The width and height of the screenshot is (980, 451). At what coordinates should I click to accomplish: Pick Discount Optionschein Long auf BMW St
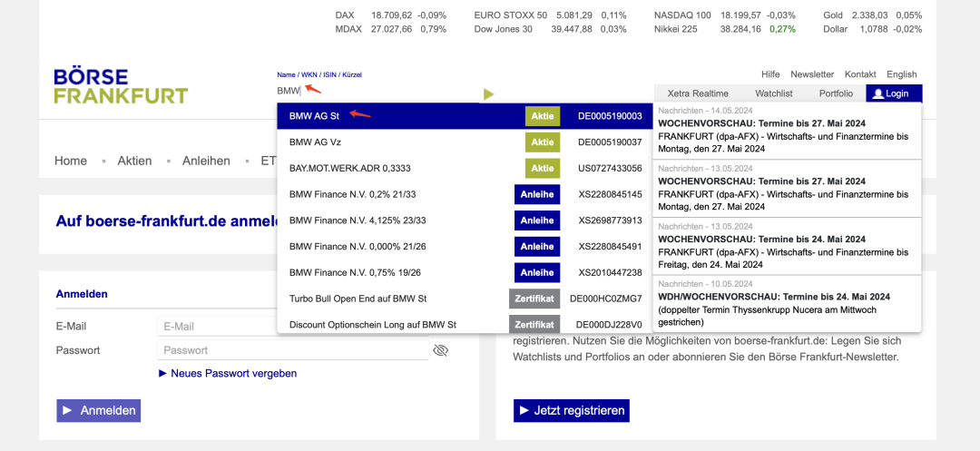(372, 324)
